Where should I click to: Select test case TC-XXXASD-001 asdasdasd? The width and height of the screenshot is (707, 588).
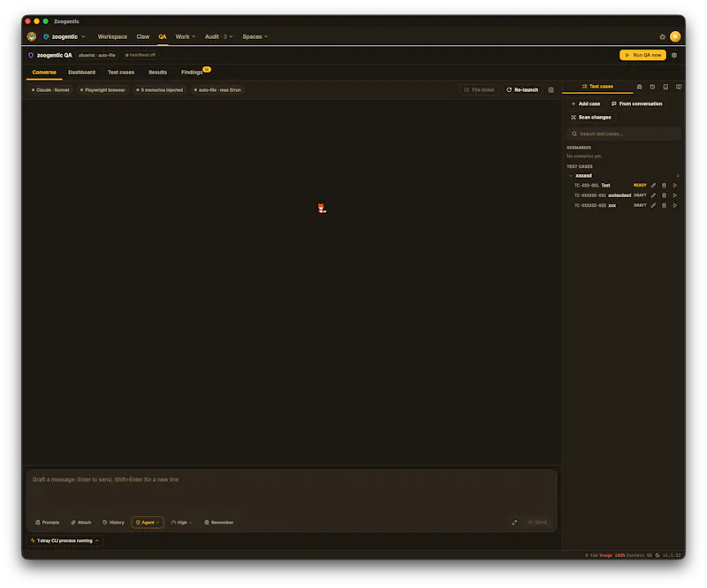click(603, 195)
